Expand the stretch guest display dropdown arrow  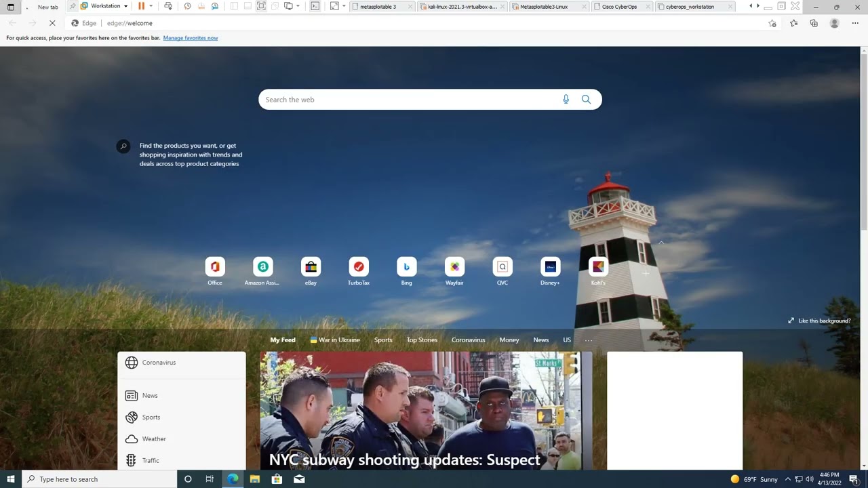pyautogui.click(x=344, y=6)
